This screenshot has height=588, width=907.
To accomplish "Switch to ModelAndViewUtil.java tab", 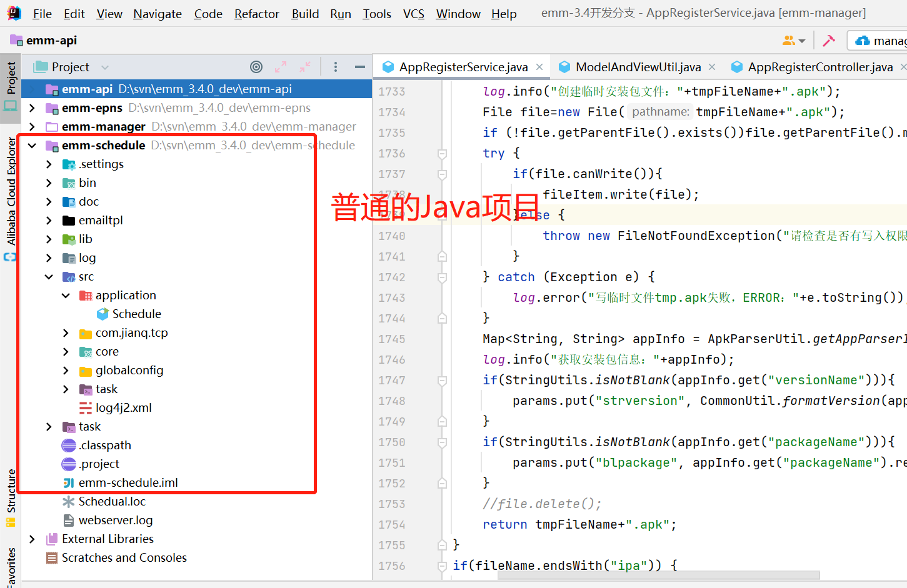I will [638, 67].
